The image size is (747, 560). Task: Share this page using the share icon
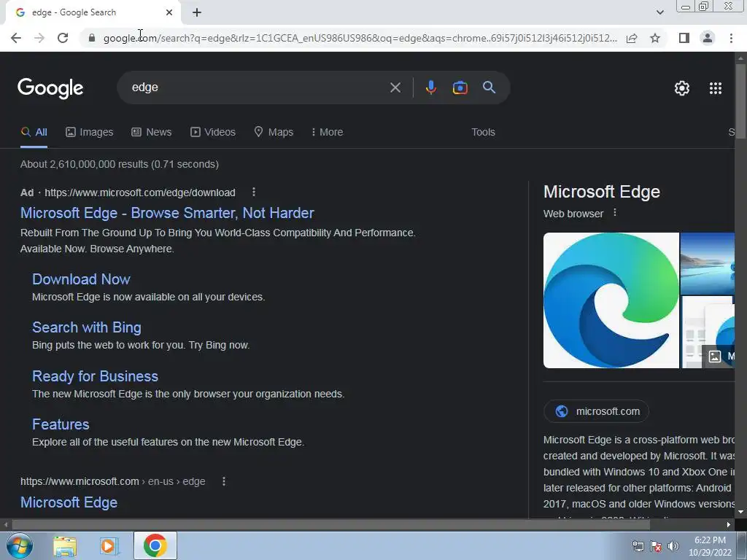tap(632, 38)
